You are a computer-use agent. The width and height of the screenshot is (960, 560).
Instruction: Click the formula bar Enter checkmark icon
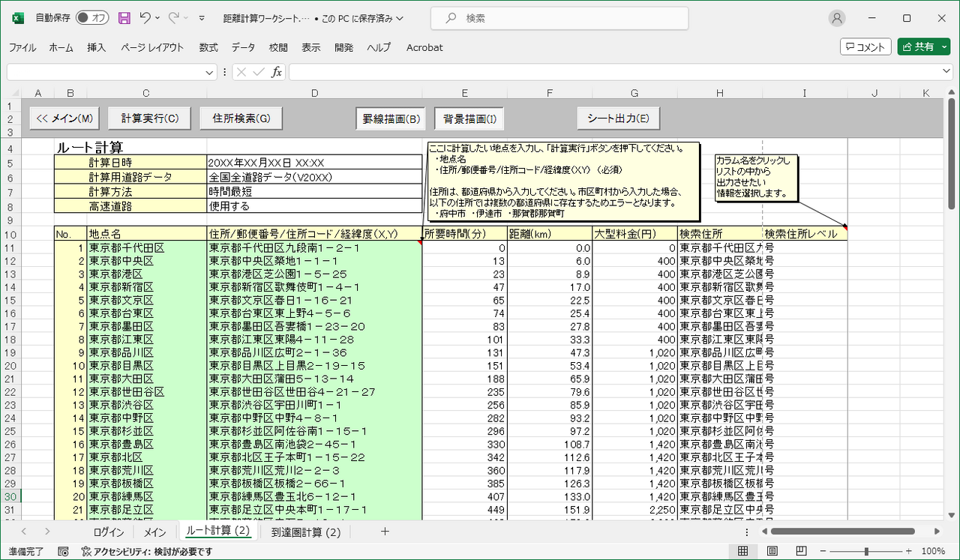259,72
